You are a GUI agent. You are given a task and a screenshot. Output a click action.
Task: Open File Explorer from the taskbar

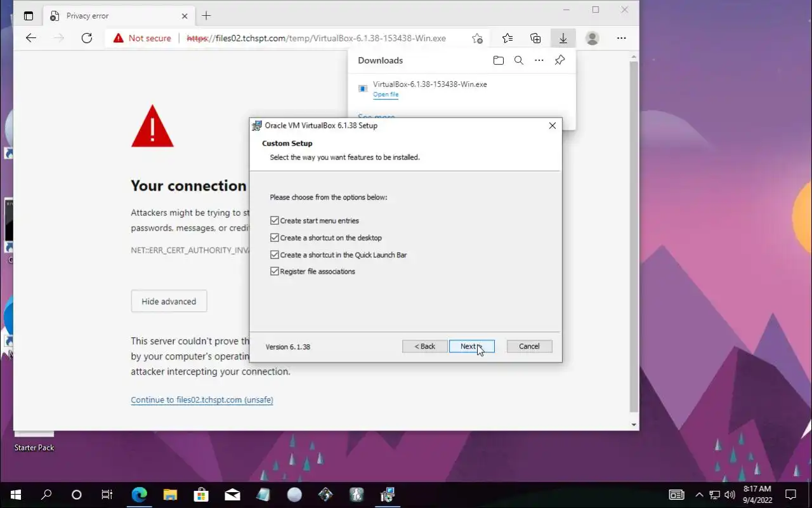pyautogui.click(x=170, y=495)
